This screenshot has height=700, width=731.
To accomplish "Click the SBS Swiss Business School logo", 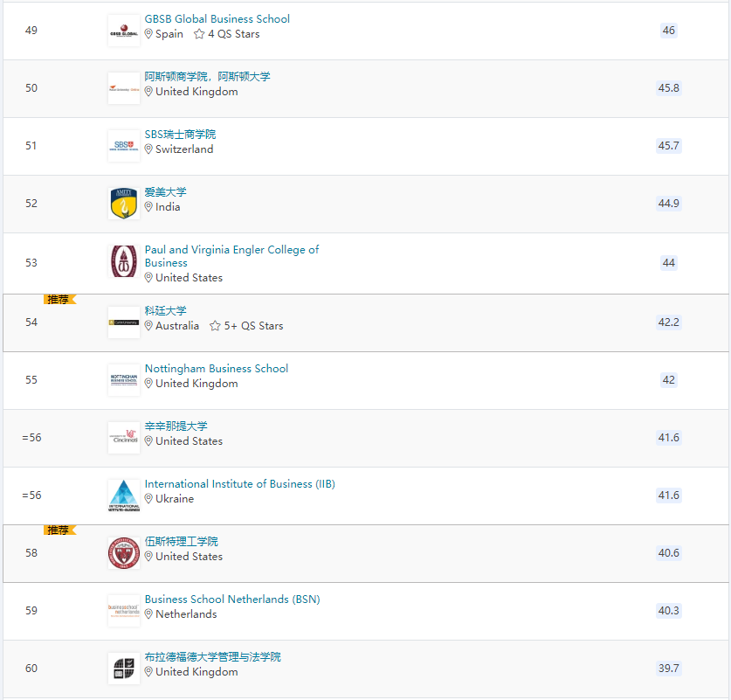I will pyautogui.click(x=123, y=146).
